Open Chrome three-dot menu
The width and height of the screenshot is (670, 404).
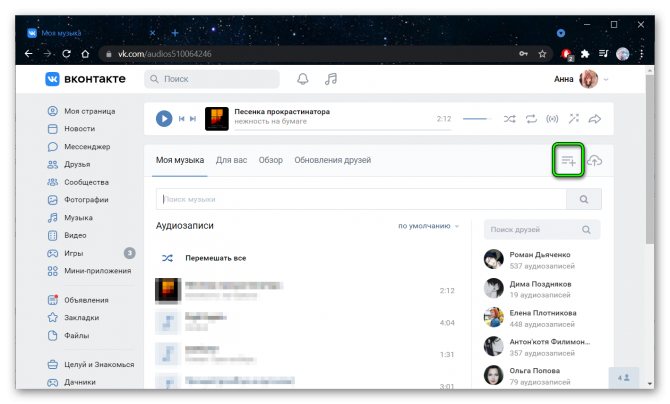click(x=641, y=54)
